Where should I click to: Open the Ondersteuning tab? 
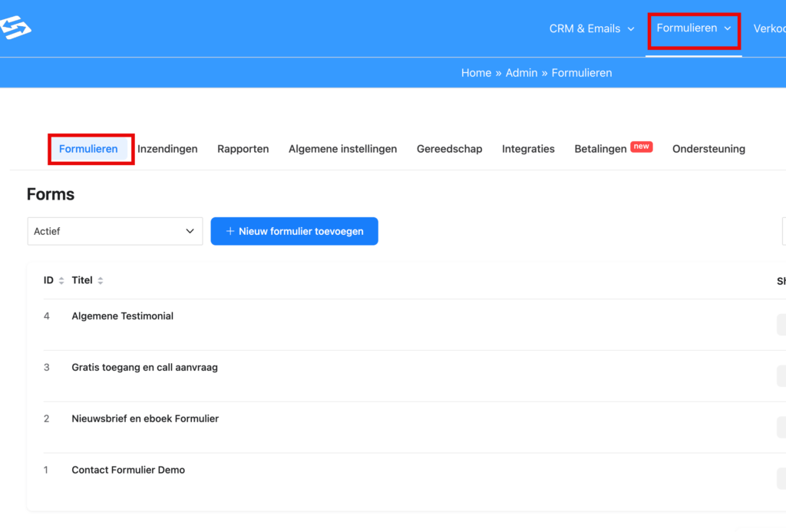pos(708,149)
